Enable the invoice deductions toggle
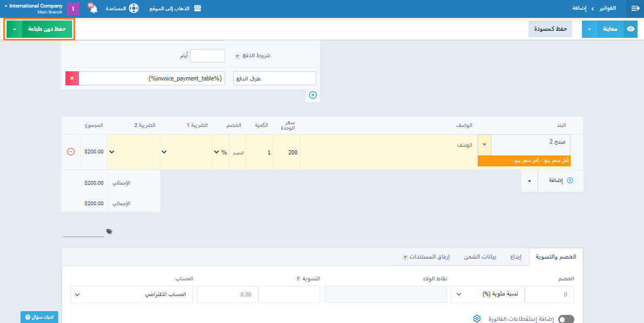Viewport: 644px width, 323px height. [566, 319]
